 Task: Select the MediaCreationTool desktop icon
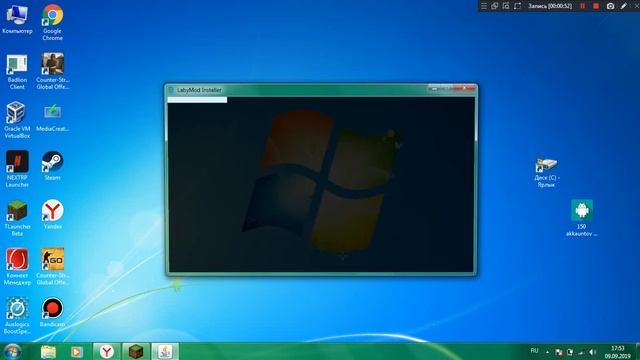pyautogui.click(x=52, y=118)
